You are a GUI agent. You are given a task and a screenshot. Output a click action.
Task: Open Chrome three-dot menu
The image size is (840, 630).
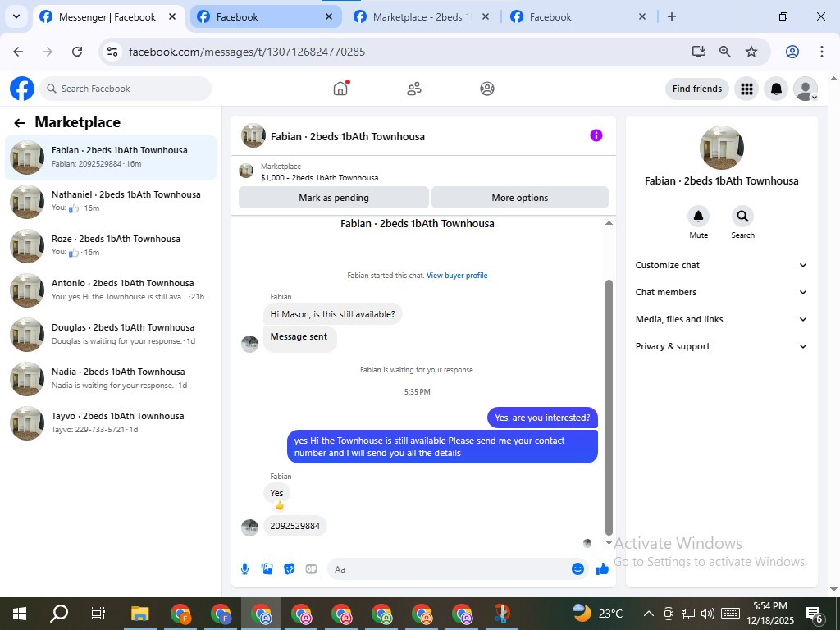822,52
